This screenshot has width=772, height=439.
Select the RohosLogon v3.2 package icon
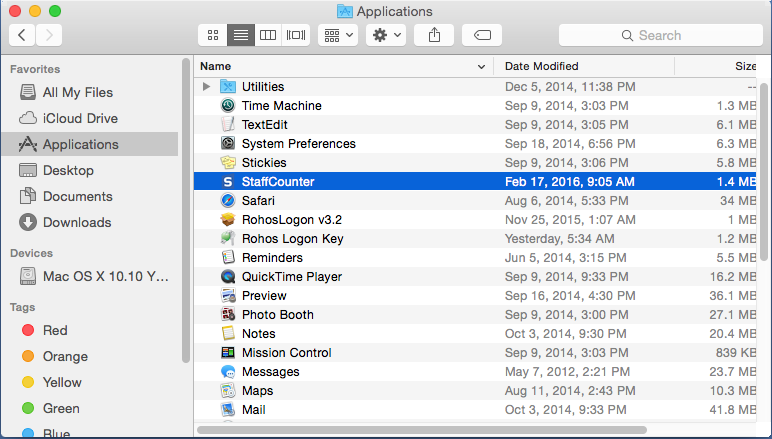(227, 220)
